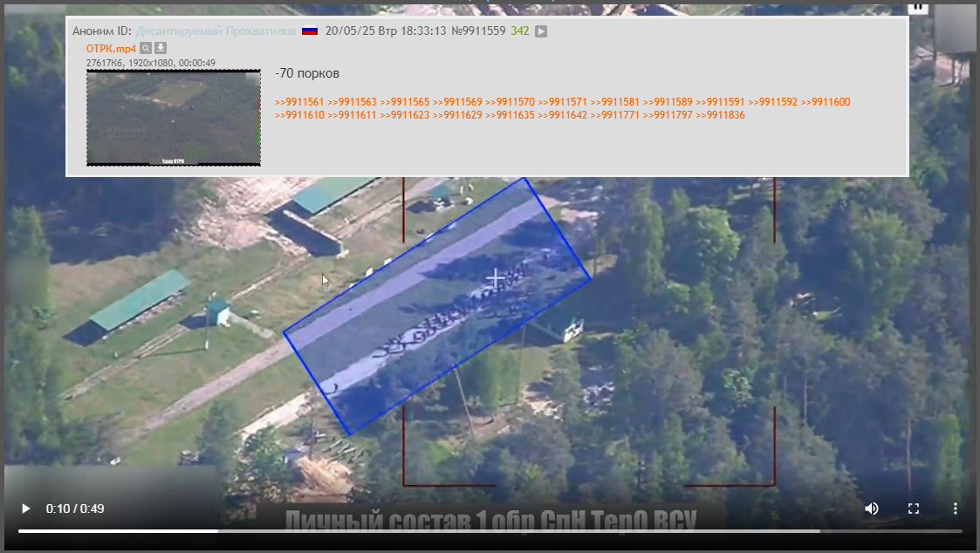980x553 pixels.
Task: Open reply link >>9911589
Action: (668, 102)
